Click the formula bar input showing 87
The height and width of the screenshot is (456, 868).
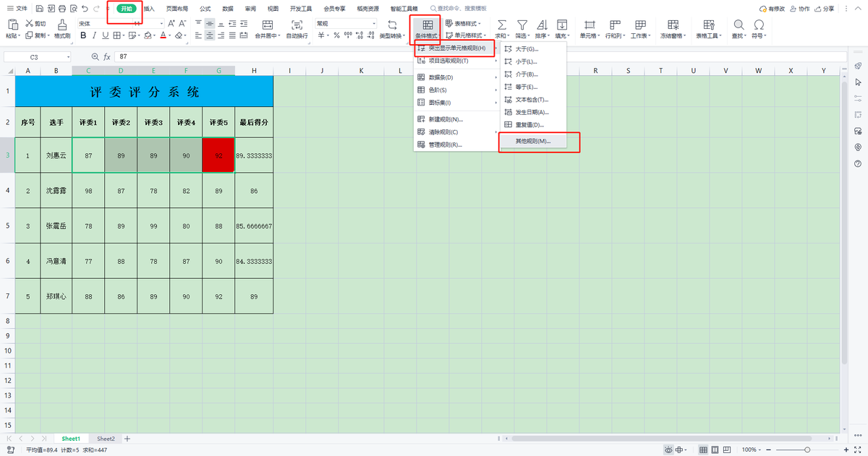(x=476, y=56)
